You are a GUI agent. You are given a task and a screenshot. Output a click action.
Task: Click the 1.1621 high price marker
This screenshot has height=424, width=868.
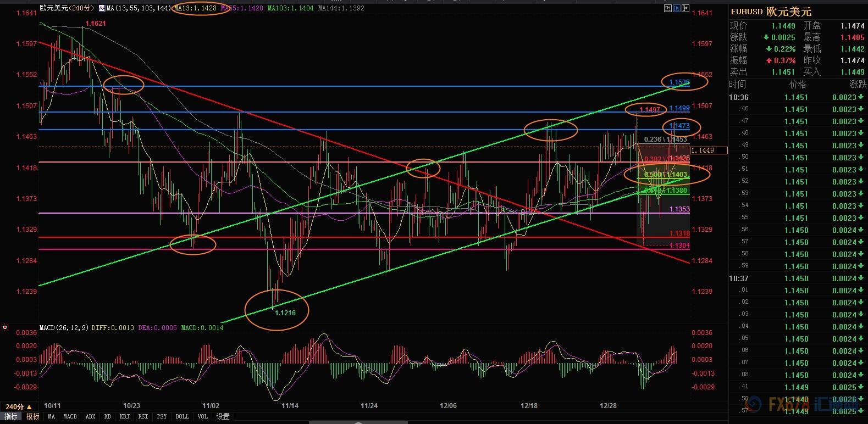pos(96,24)
